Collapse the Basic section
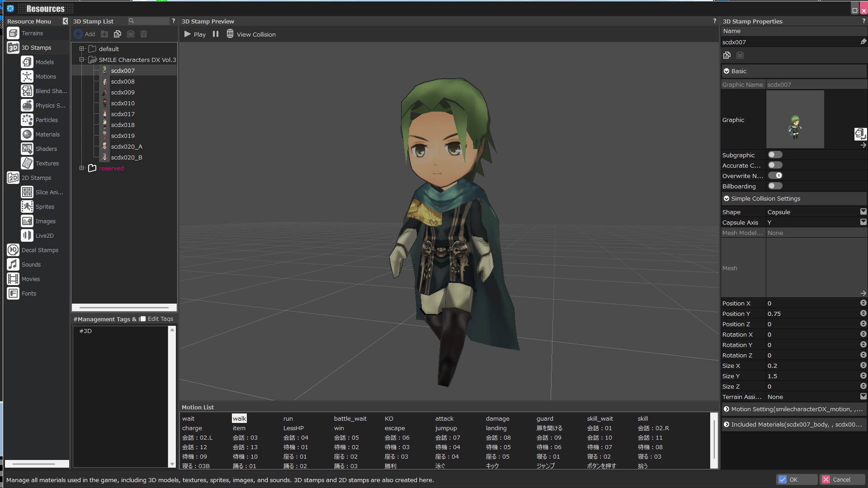Viewport: 868px width, 488px height. (x=726, y=71)
